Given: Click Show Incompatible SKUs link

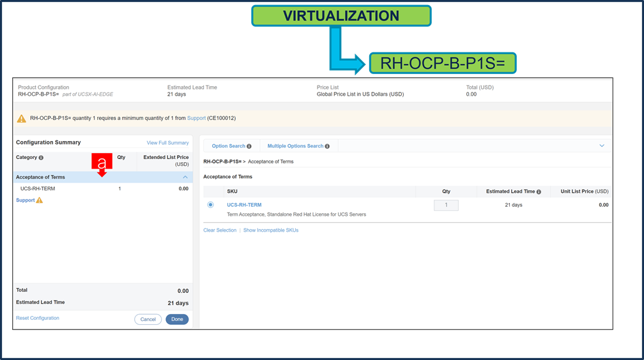Looking at the screenshot, I should tap(271, 230).
